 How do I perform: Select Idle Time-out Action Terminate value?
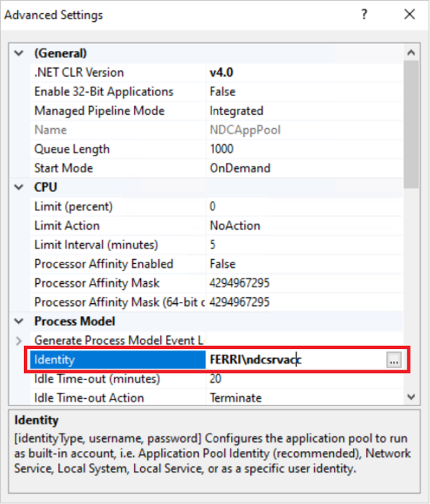pyautogui.click(x=235, y=398)
